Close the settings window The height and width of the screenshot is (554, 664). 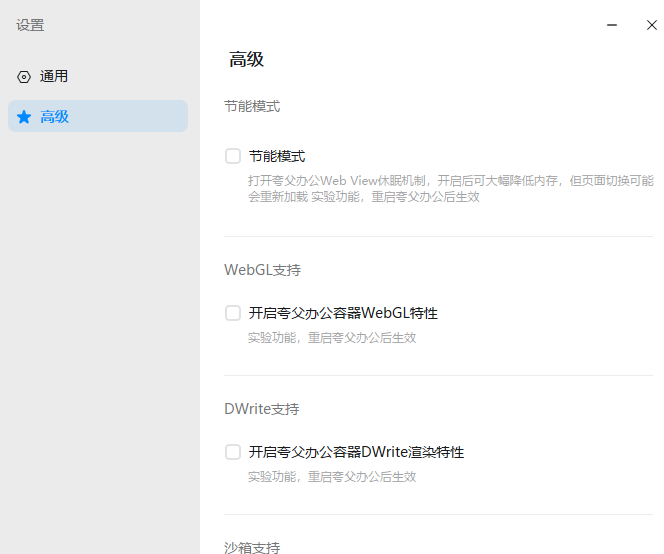point(651,25)
